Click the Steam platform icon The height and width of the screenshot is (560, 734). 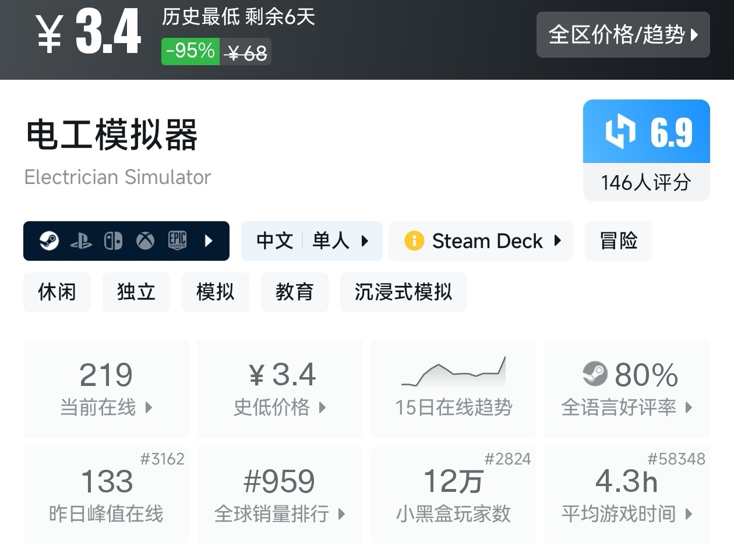tap(49, 240)
